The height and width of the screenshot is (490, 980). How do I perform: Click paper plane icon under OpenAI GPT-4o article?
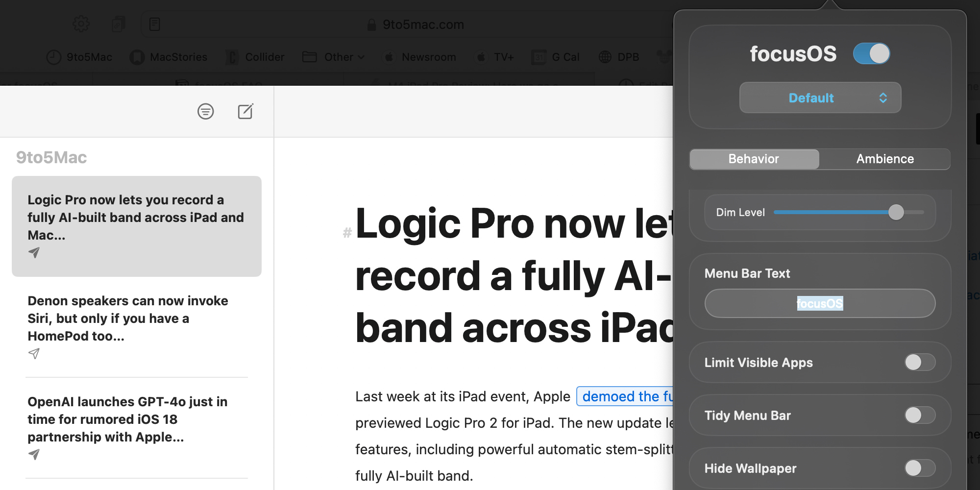point(34,454)
